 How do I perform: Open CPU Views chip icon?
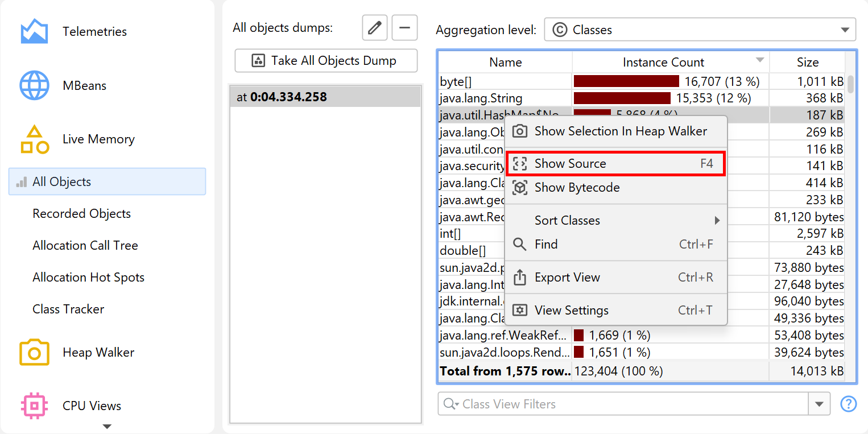(x=34, y=406)
